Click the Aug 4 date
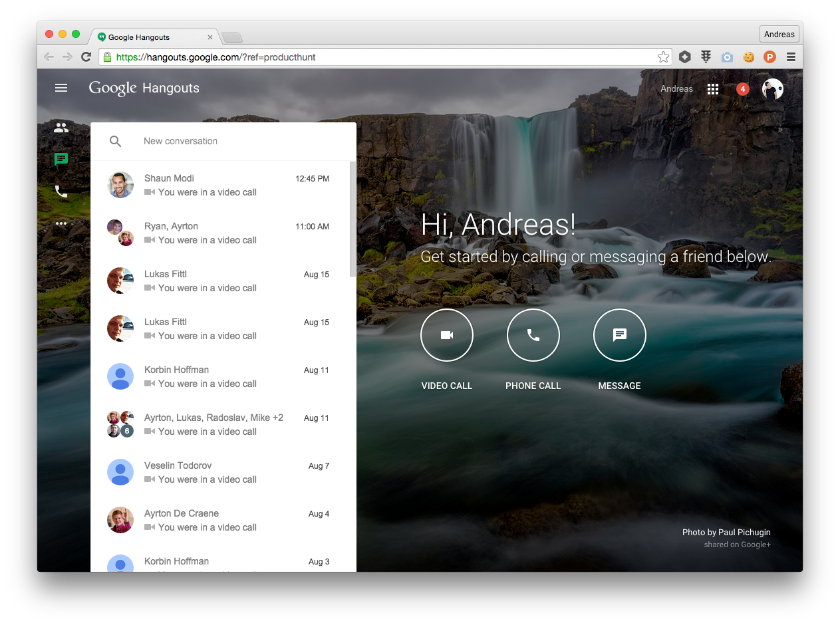 [319, 514]
